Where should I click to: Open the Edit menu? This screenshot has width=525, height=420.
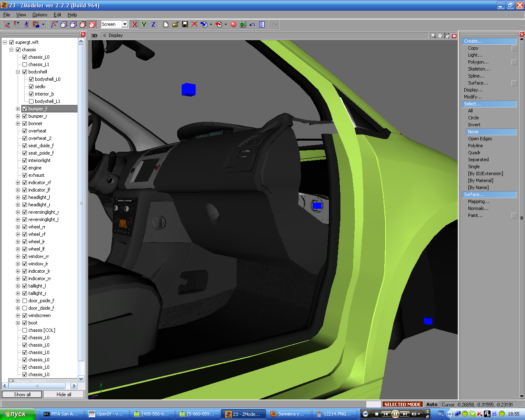point(57,15)
